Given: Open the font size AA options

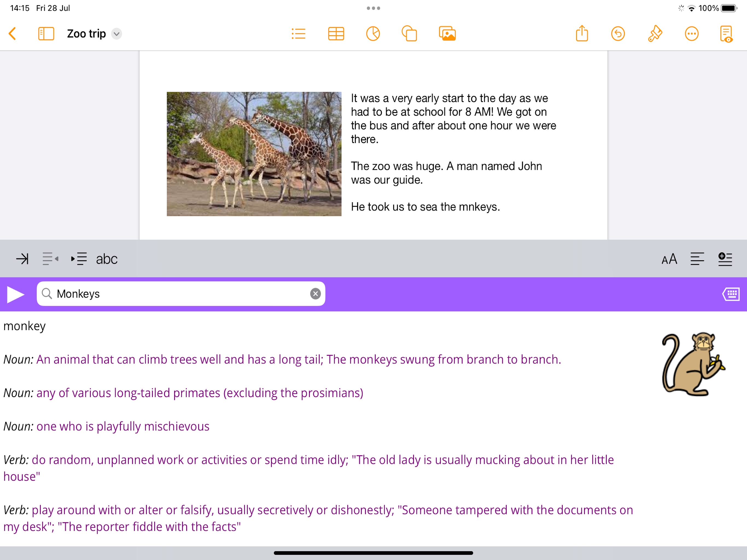Looking at the screenshot, I should click(669, 259).
